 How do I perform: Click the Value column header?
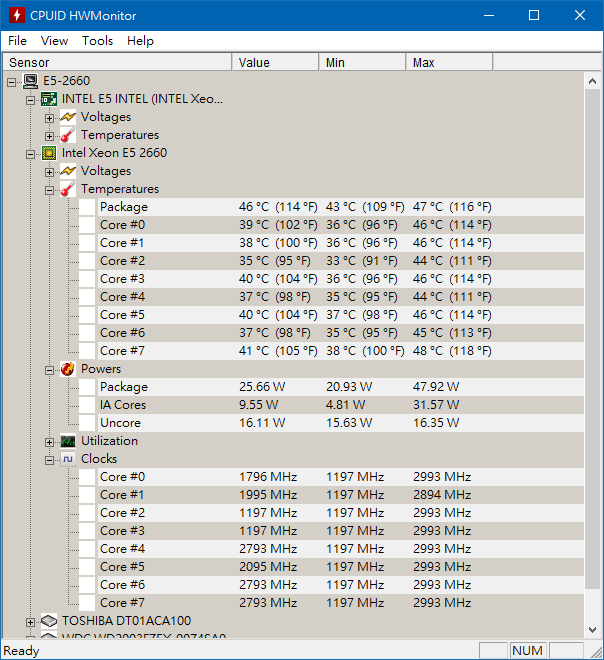click(x=275, y=62)
